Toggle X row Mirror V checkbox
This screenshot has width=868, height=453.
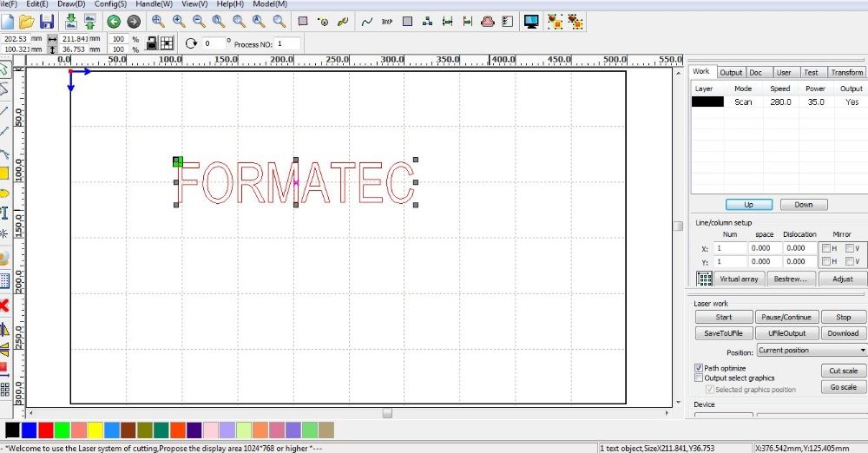pyautogui.click(x=850, y=248)
